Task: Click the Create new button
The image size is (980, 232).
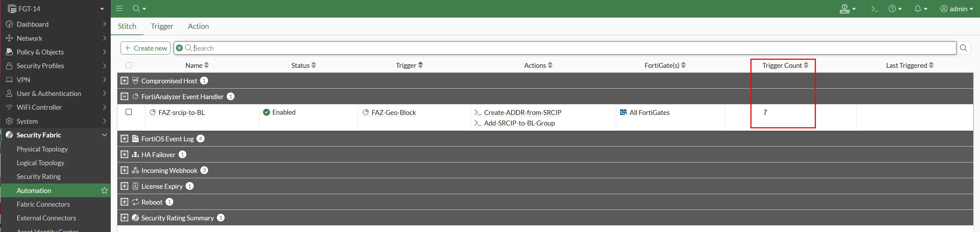Action: point(145,48)
